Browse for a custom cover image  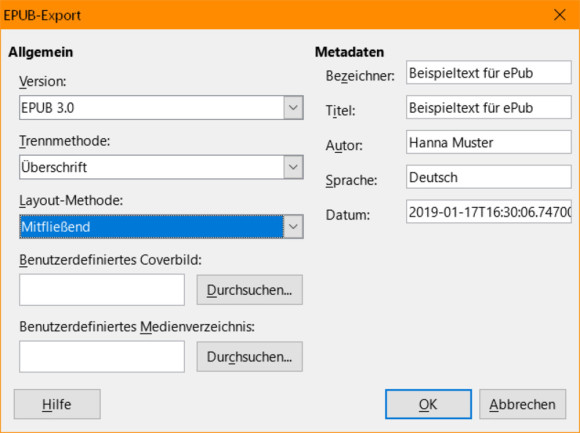250,290
